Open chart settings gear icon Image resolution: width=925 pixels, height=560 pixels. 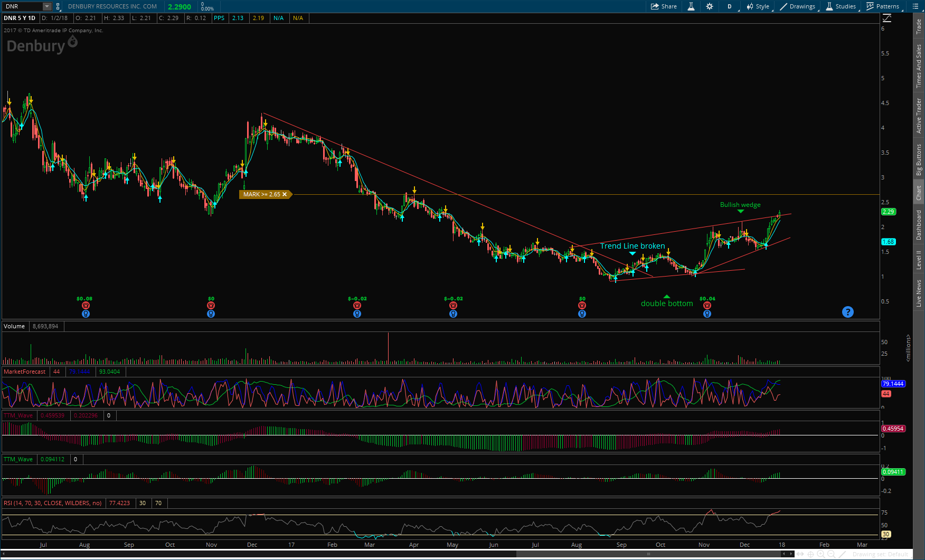pos(709,6)
